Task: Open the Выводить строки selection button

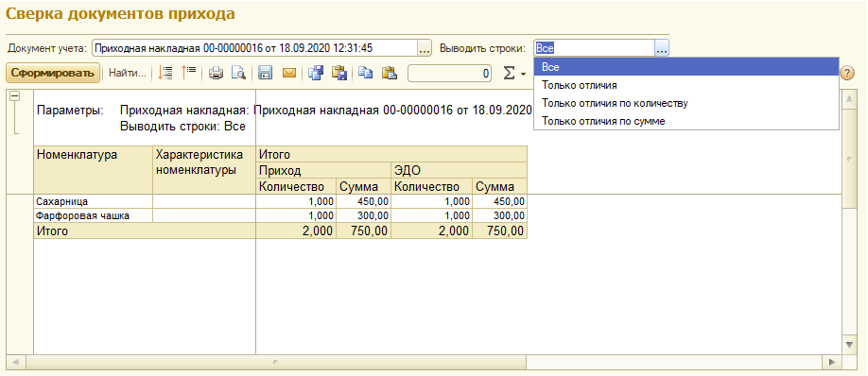Action: 662,48
